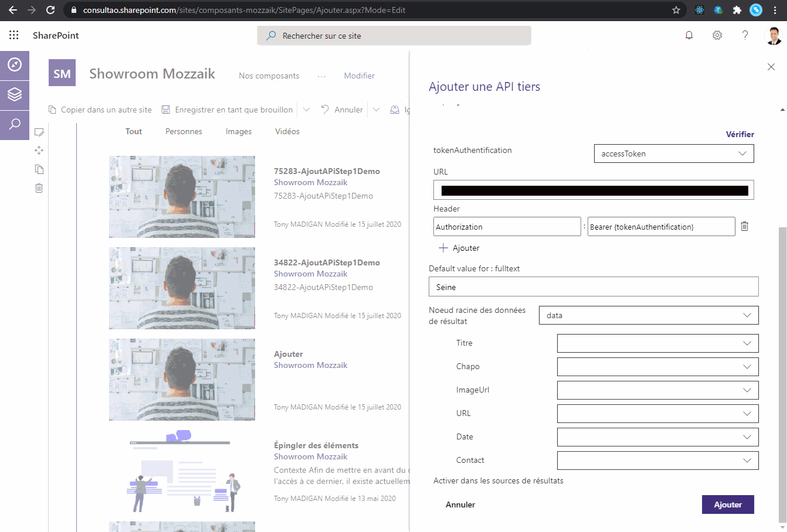Click the API URL input field
The height and width of the screenshot is (532, 787).
pyautogui.click(x=593, y=190)
